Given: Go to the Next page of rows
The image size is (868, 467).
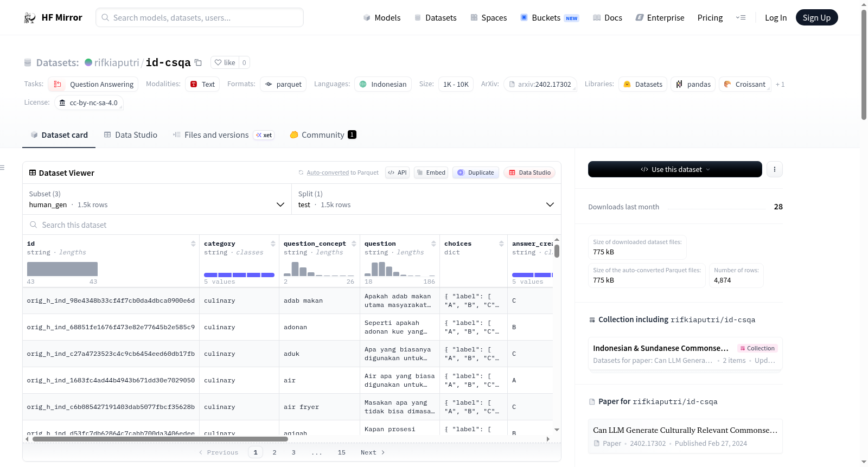Looking at the screenshot, I should click(x=373, y=452).
